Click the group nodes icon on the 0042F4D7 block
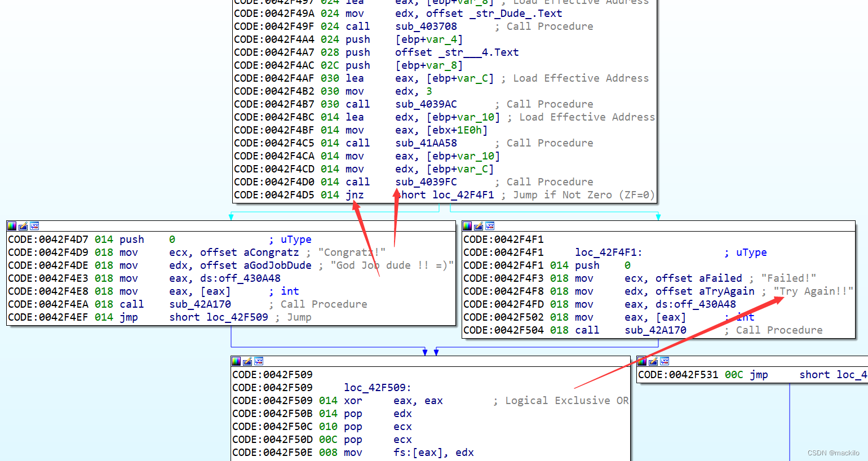This screenshot has height=461, width=868. point(34,226)
